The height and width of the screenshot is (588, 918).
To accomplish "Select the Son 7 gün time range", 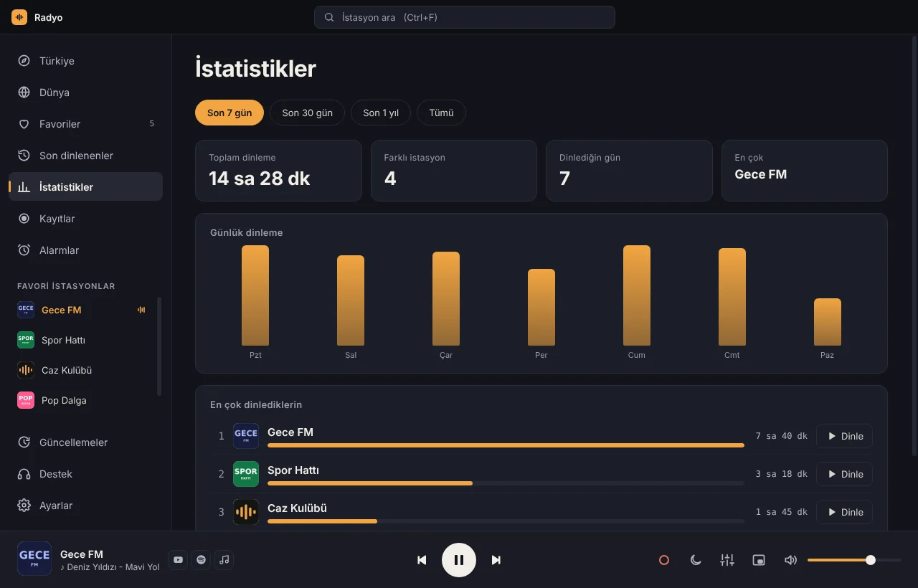I will tap(229, 113).
